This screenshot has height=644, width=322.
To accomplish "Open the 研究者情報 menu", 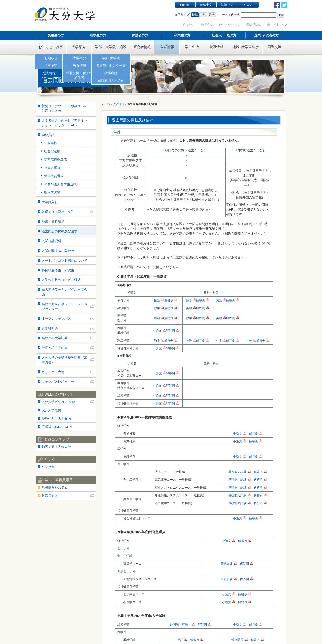I will [x=142, y=47].
